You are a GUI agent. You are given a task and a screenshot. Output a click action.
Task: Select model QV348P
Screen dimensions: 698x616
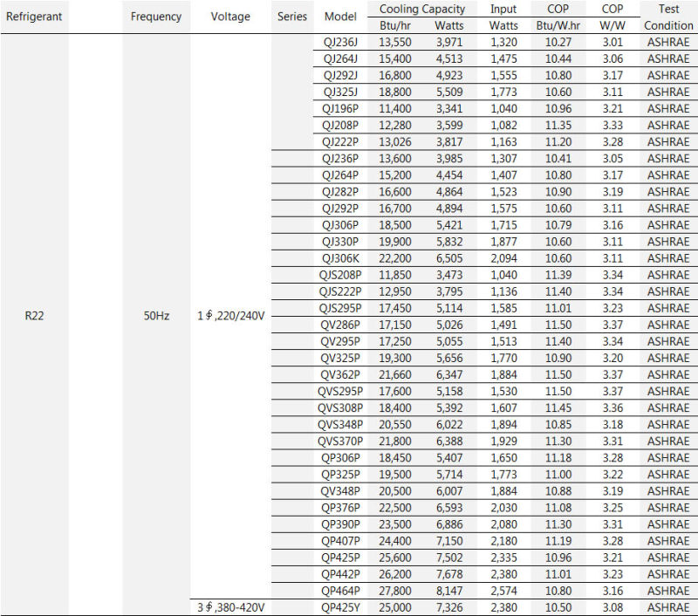click(340, 491)
